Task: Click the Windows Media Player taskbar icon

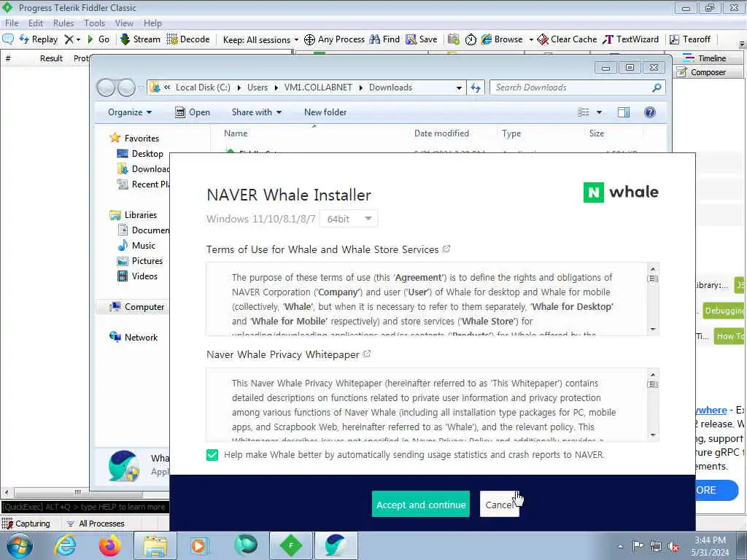Action: pyautogui.click(x=199, y=545)
